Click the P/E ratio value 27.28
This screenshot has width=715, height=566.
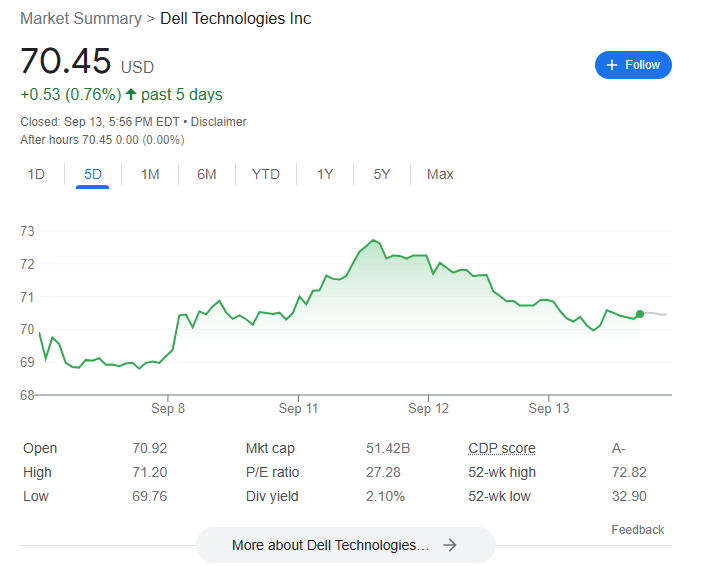(383, 472)
